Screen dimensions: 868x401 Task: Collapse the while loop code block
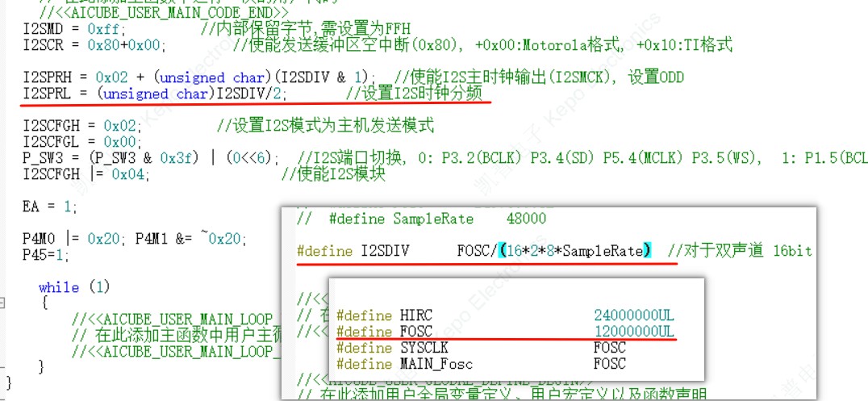pyautogui.click(x=2, y=302)
